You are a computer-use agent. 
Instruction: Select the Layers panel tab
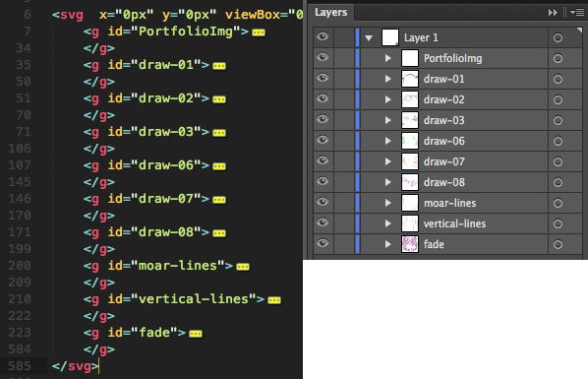tap(330, 13)
